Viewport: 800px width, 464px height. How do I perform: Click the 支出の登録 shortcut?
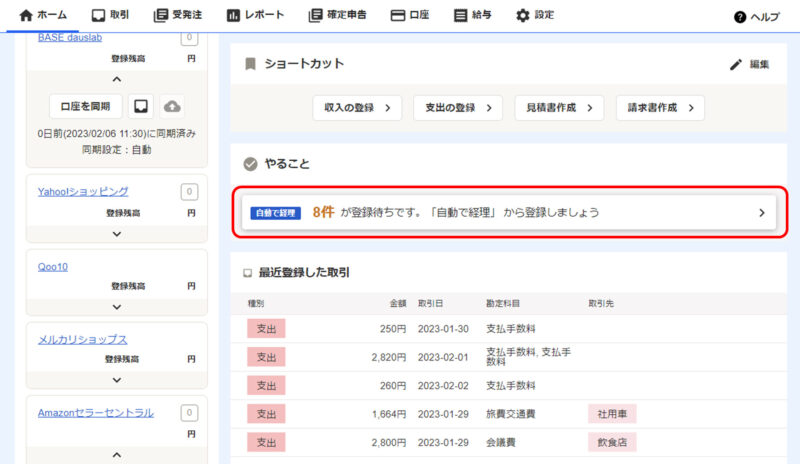coord(458,108)
